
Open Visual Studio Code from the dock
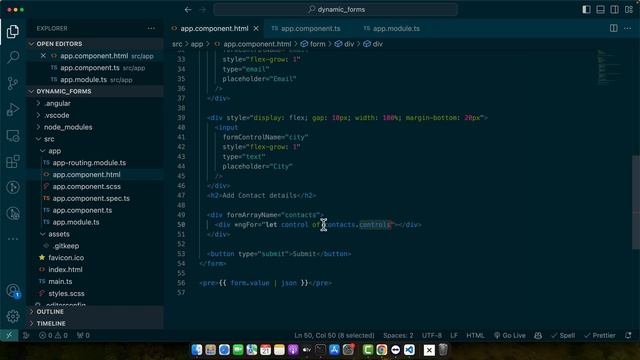[x=409, y=350]
